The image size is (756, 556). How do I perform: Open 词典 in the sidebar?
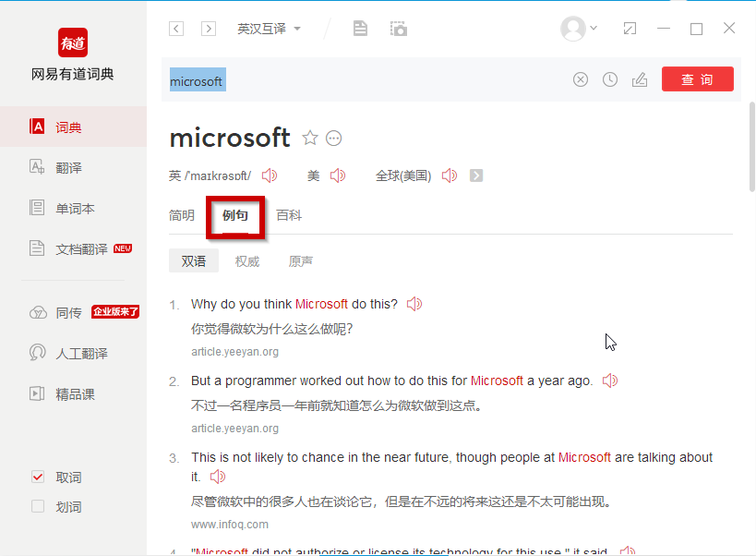[73, 127]
